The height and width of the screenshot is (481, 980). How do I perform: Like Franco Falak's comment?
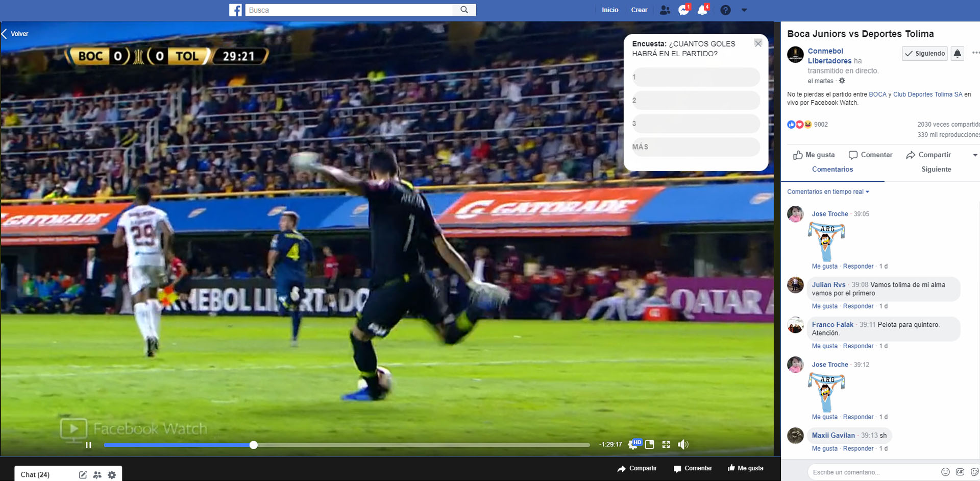[x=824, y=346]
